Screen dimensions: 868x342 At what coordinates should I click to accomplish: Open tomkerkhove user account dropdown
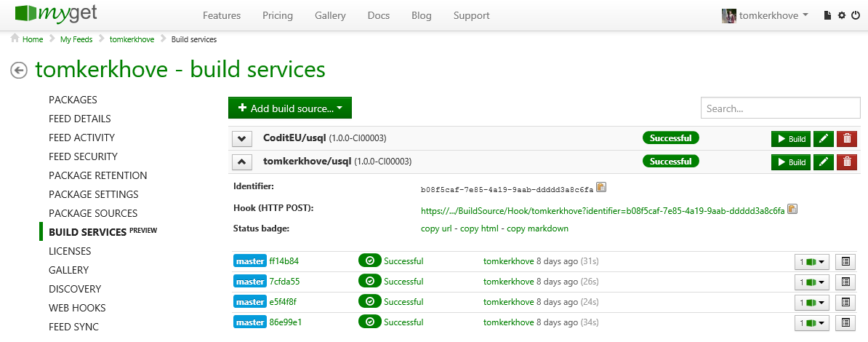pos(774,15)
